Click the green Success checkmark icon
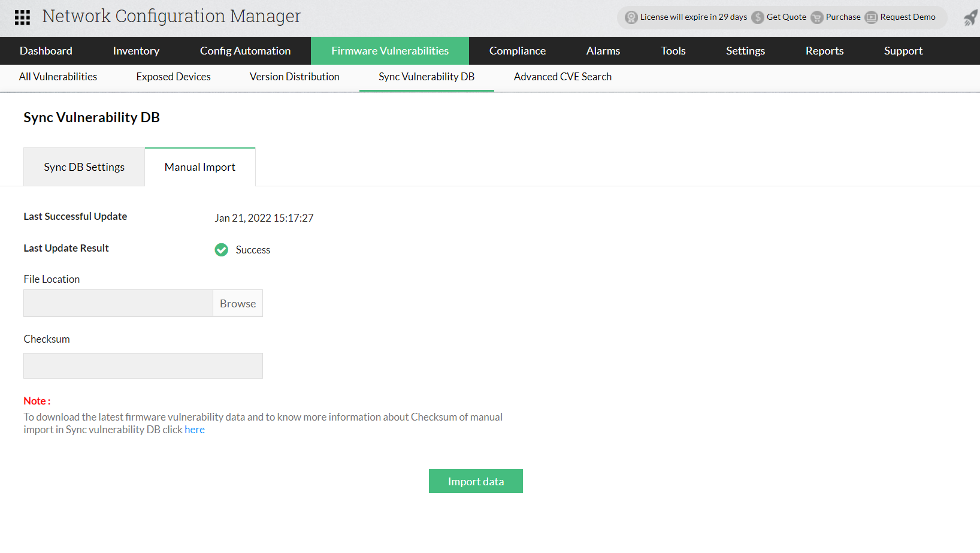The height and width of the screenshot is (553, 980). point(221,250)
